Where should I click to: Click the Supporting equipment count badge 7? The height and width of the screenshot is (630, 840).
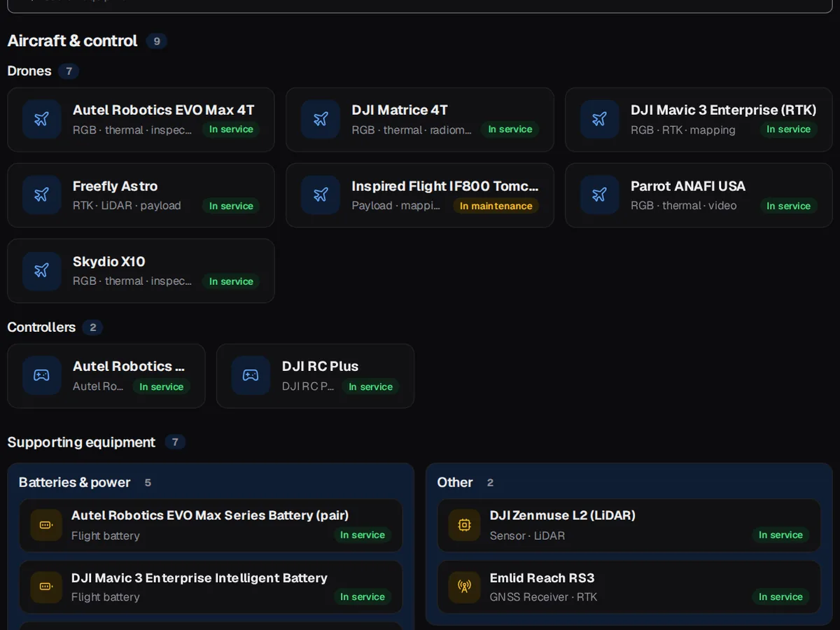tap(175, 442)
